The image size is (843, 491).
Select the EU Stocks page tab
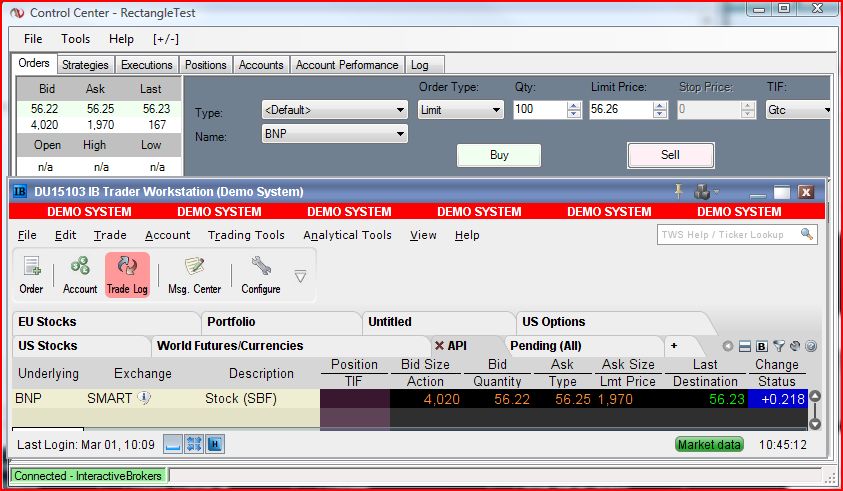coord(106,322)
